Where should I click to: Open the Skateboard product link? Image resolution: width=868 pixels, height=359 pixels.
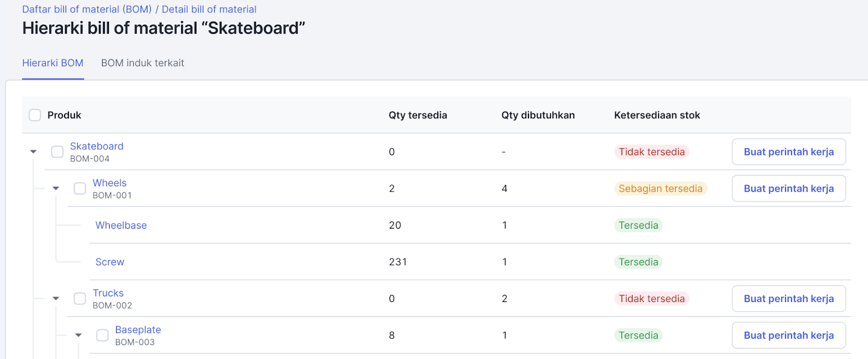[97, 146]
